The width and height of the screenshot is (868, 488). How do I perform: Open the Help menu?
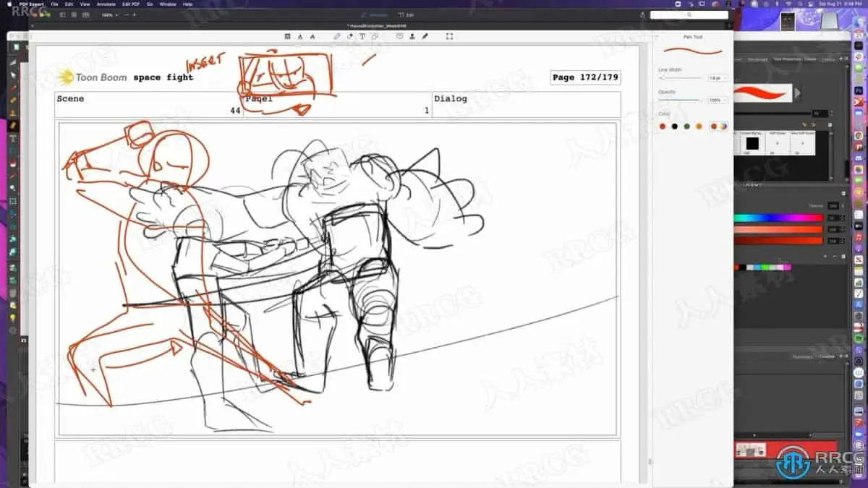coord(188,4)
